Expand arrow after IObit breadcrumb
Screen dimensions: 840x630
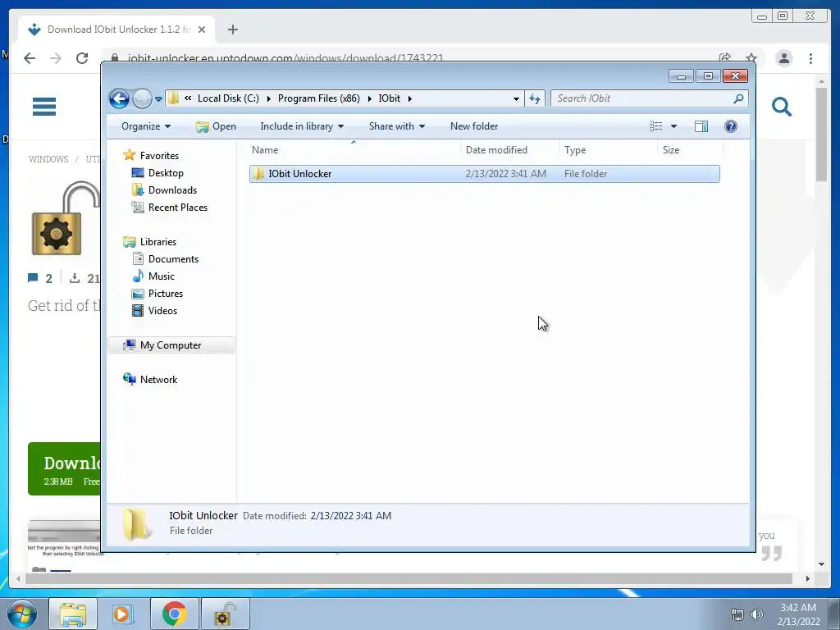coord(410,98)
